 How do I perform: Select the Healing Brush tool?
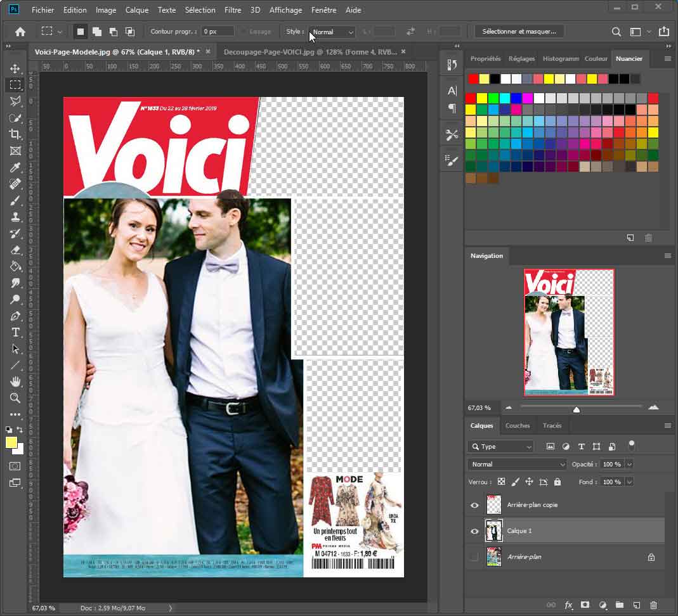pyautogui.click(x=15, y=184)
